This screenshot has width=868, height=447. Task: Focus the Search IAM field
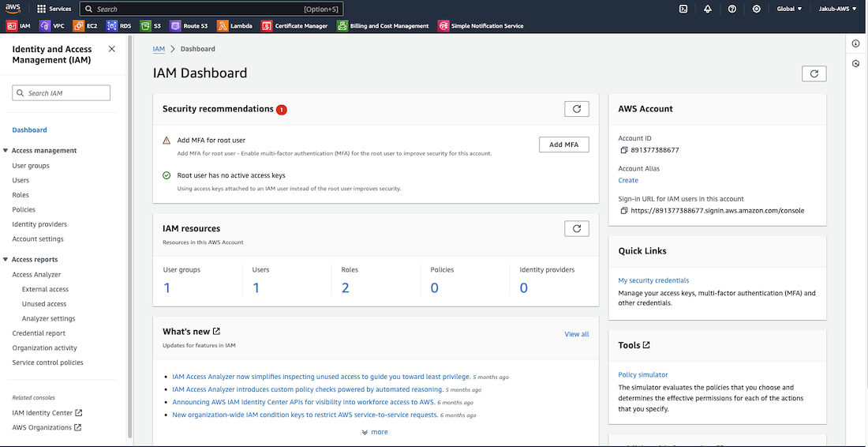(x=61, y=93)
